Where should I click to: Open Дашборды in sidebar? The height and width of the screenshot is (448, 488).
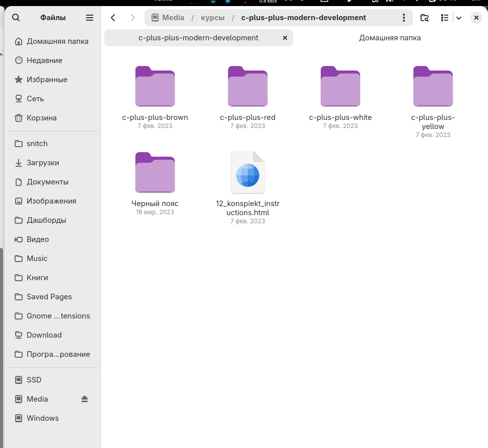pos(53,220)
